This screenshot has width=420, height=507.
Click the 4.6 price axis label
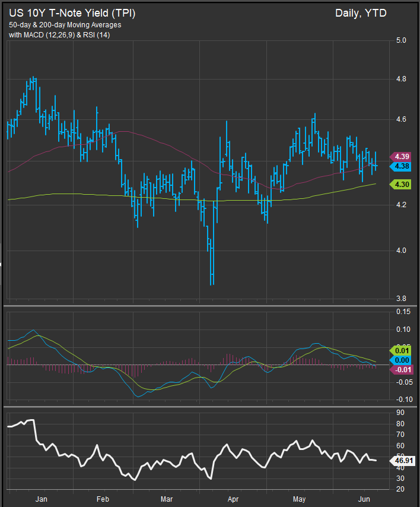(401, 119)
